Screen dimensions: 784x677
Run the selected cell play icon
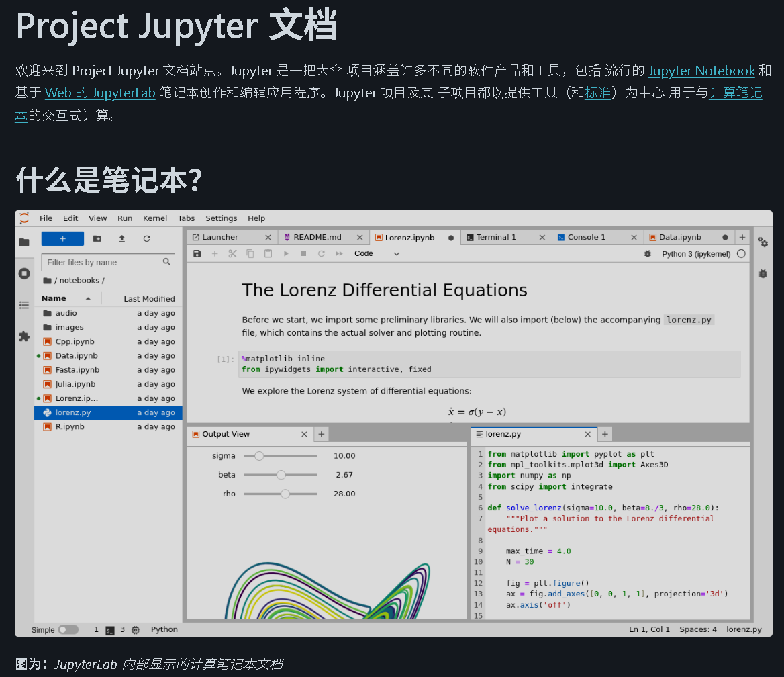pos(286,254)
